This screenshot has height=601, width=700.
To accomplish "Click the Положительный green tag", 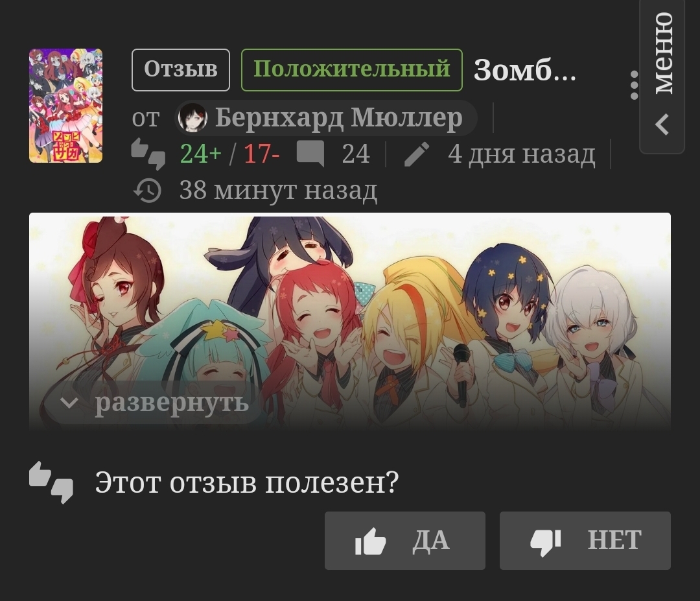I will tap(352, 69).
